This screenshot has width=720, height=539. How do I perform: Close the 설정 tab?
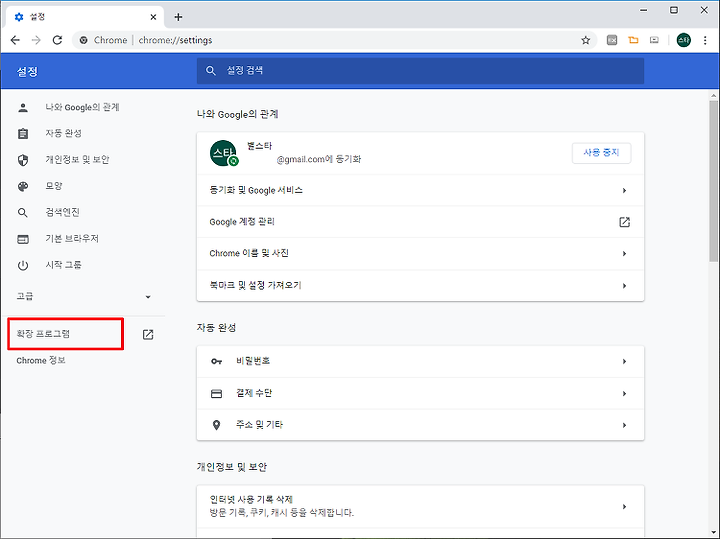click(153, 17)
